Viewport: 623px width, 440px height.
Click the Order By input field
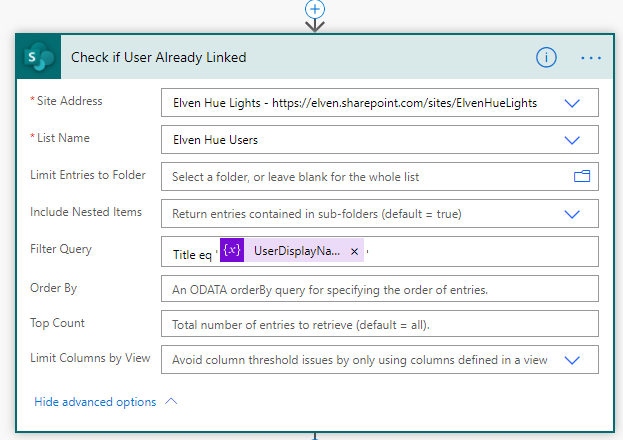[379, 289]
